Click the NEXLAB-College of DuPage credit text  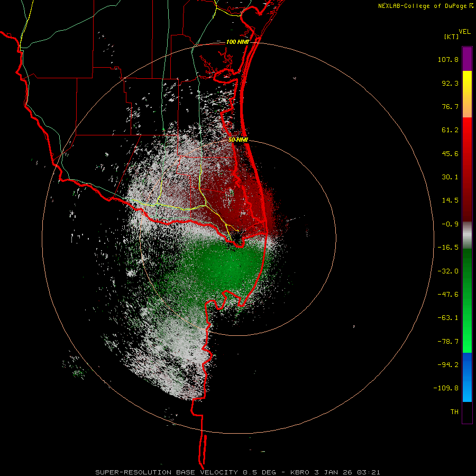pyautogui.click(x=424, y=6)
